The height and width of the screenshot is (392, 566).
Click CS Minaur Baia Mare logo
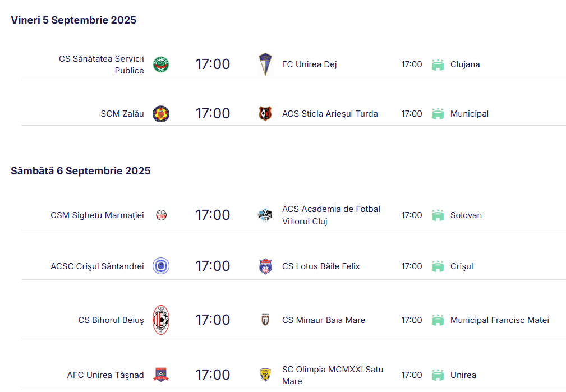click(265, 320)
